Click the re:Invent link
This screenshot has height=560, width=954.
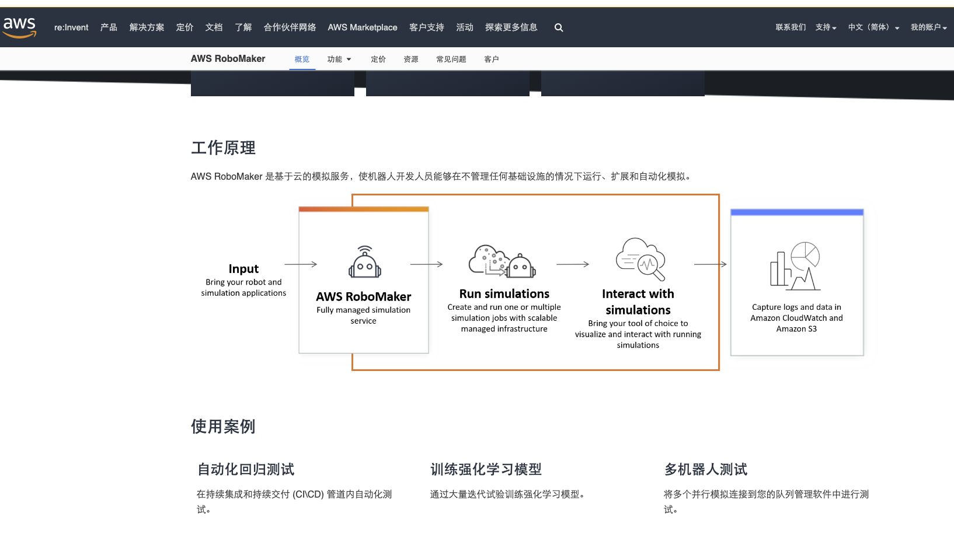coord(71,27)
